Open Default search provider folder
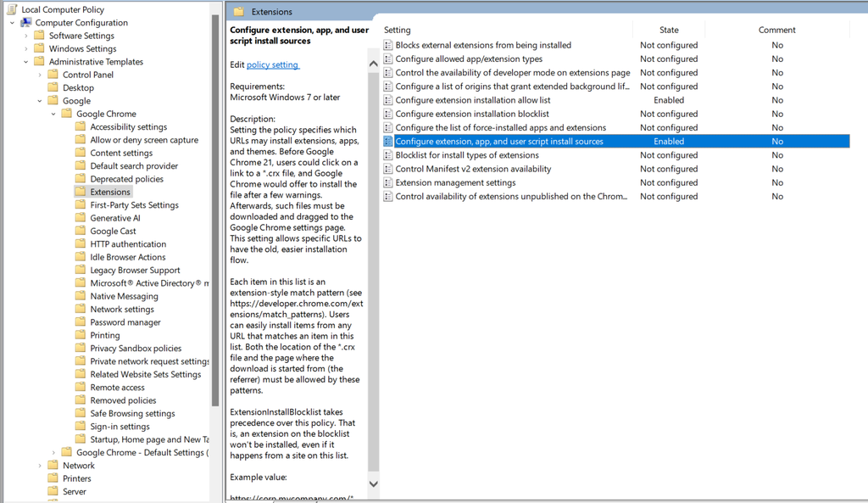Viewport: 868px width, 503px height. click(134, 165)
